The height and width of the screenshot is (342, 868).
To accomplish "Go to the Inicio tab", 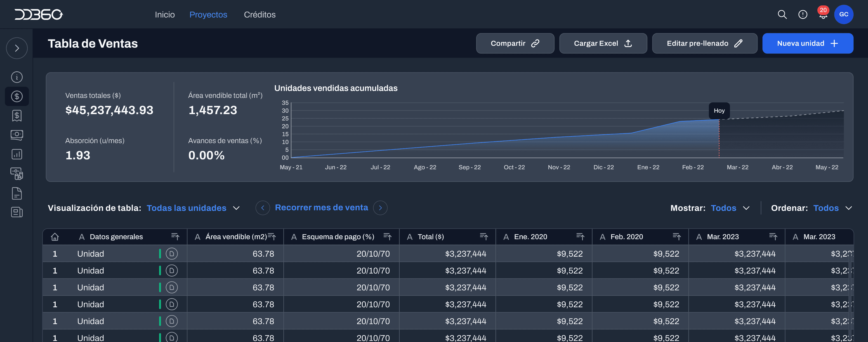I will [164, 14].
